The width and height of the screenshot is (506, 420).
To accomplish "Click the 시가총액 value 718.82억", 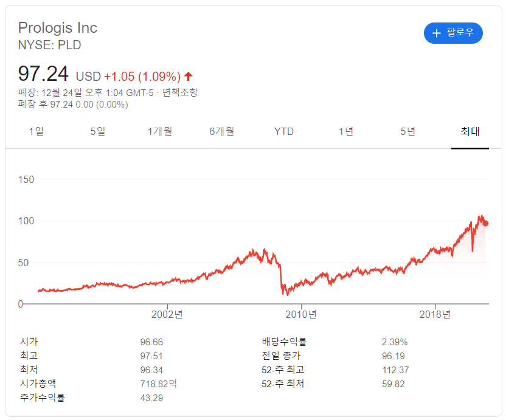I will pyautogui.click(x=158, y=384).
